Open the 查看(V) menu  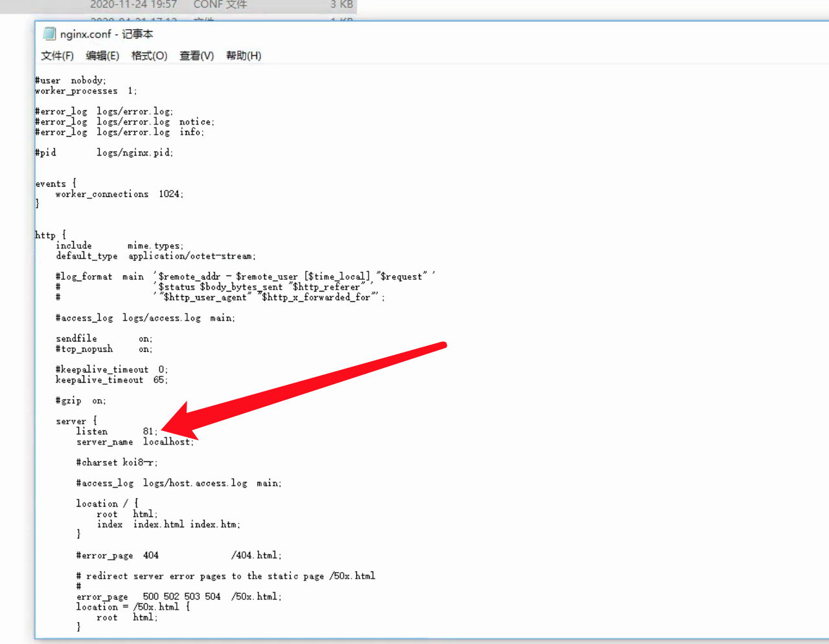tap(196, 56)
